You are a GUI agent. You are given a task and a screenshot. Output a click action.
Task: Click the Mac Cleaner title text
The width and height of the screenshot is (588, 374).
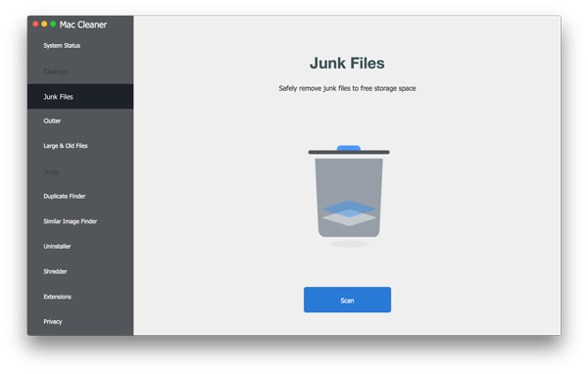coord(83,24)
